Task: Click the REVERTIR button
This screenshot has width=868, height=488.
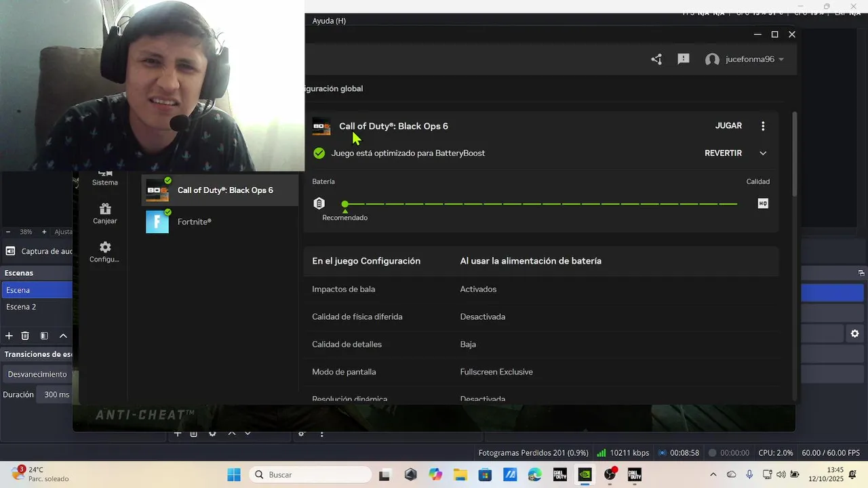Action: tap(723, 153)
